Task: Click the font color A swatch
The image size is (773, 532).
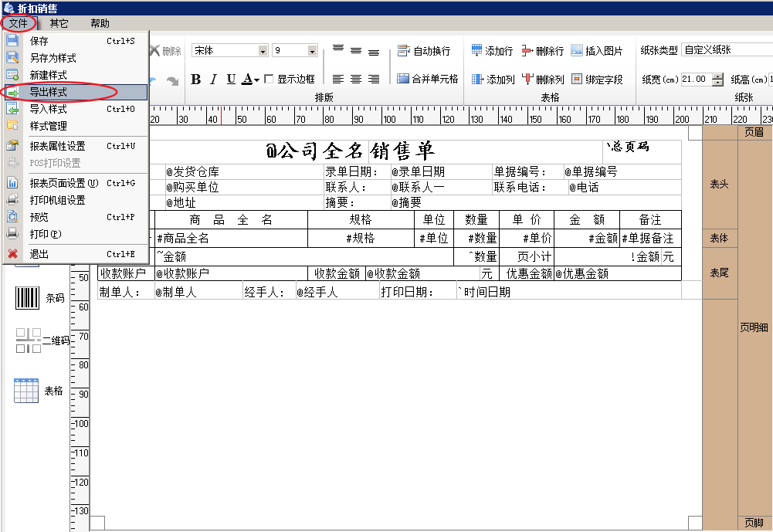Action: point(247,80)
